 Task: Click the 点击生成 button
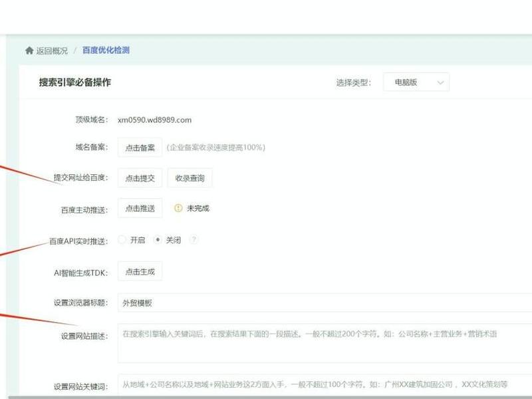pyautogui.click(x=140, y=271)
